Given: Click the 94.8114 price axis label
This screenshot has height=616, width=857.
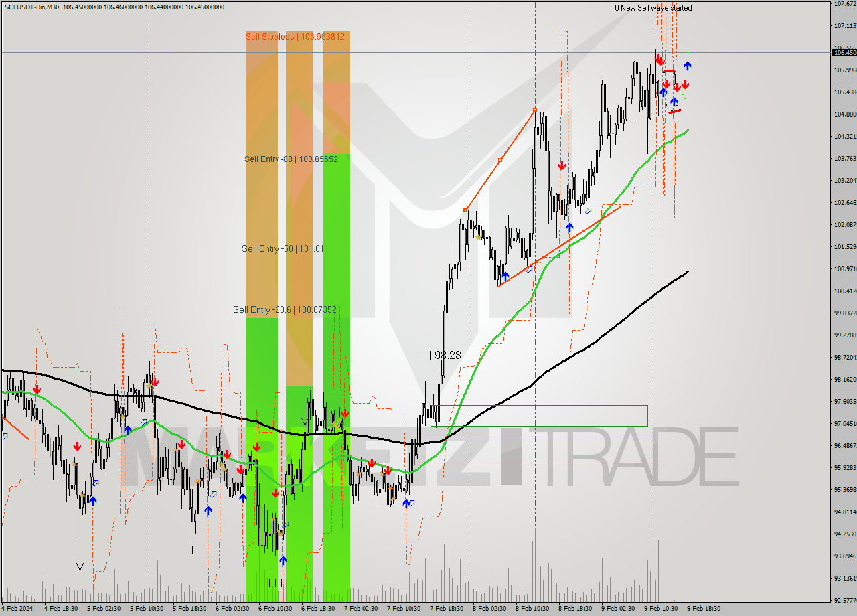Looking at the screenshot, I should click(x=845, y=512).
